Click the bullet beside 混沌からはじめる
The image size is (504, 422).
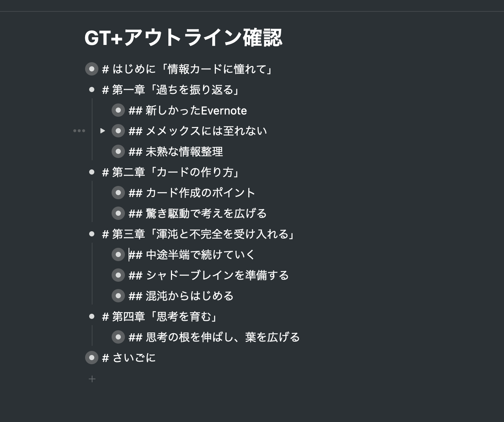[118, 296]
